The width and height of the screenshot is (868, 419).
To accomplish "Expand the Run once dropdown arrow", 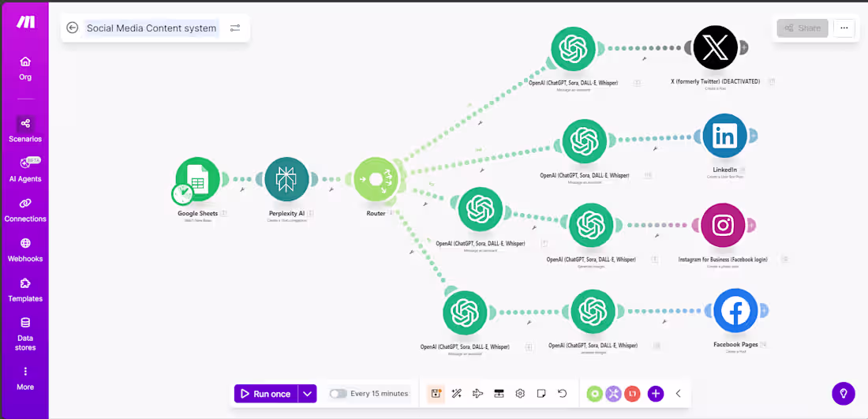I will click(x=307, y=394).
